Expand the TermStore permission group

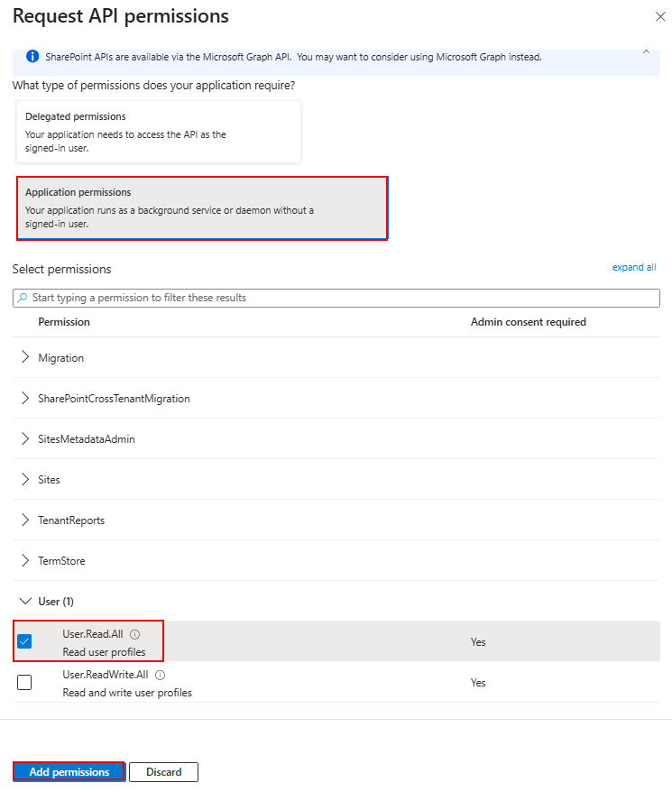tap(25, 560)
